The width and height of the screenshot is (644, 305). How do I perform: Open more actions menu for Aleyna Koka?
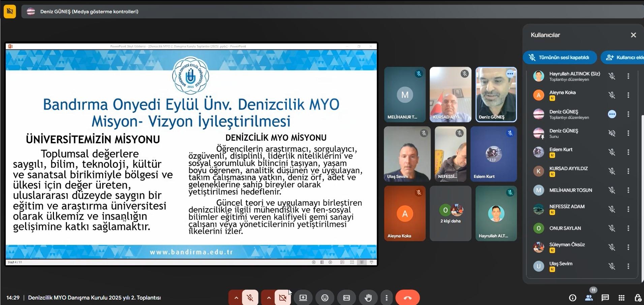point(628,95)
